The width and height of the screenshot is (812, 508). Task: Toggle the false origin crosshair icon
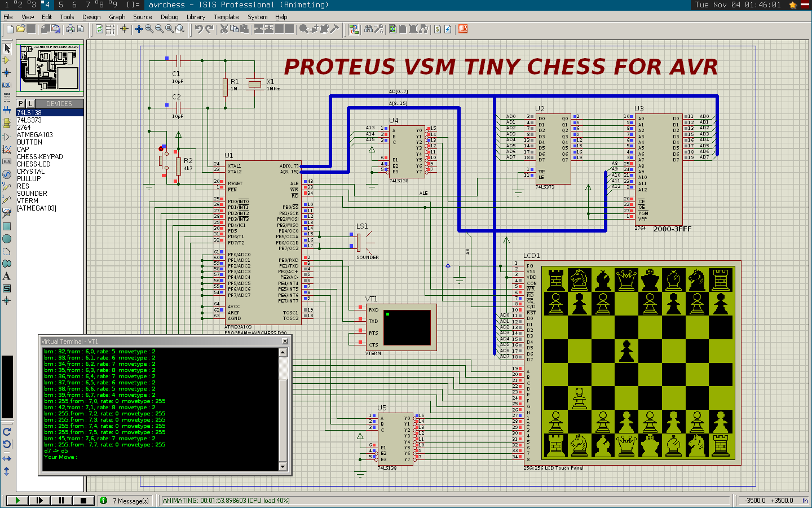click(x=124, y=29)
